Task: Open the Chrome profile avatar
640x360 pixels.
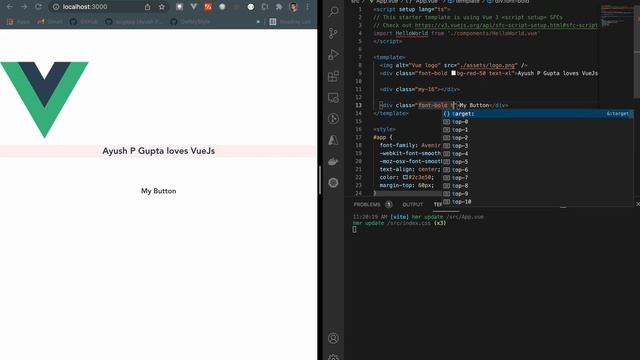Action: coord(293,7)
